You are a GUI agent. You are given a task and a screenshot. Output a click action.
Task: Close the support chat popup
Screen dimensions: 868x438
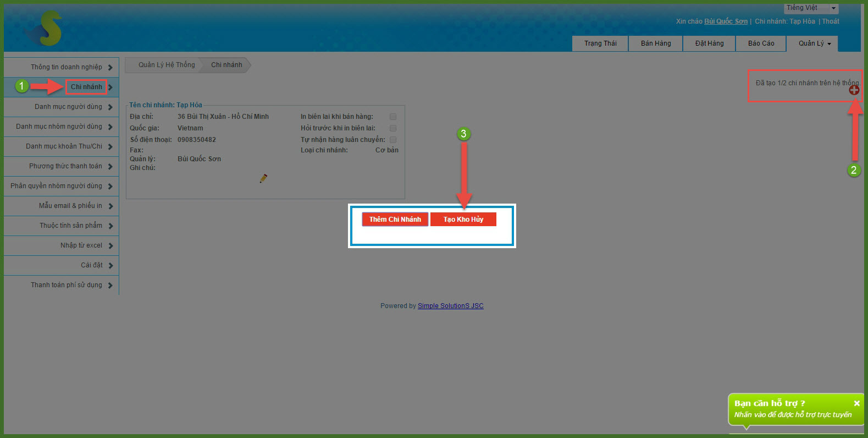pos(856,403)
